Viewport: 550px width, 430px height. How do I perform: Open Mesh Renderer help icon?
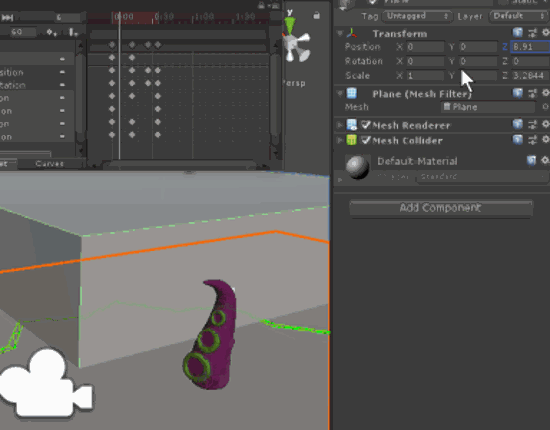(x=518, y=124)
